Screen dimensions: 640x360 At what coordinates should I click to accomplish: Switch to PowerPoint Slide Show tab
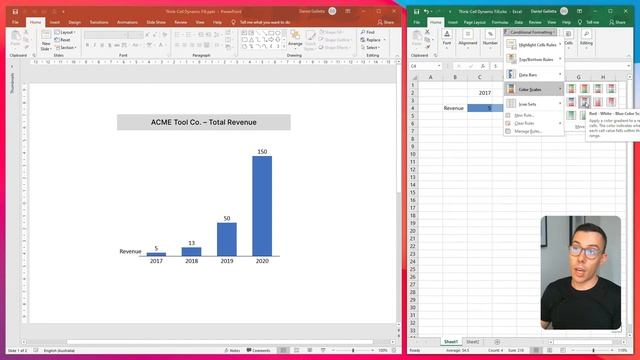coord(156,22)
